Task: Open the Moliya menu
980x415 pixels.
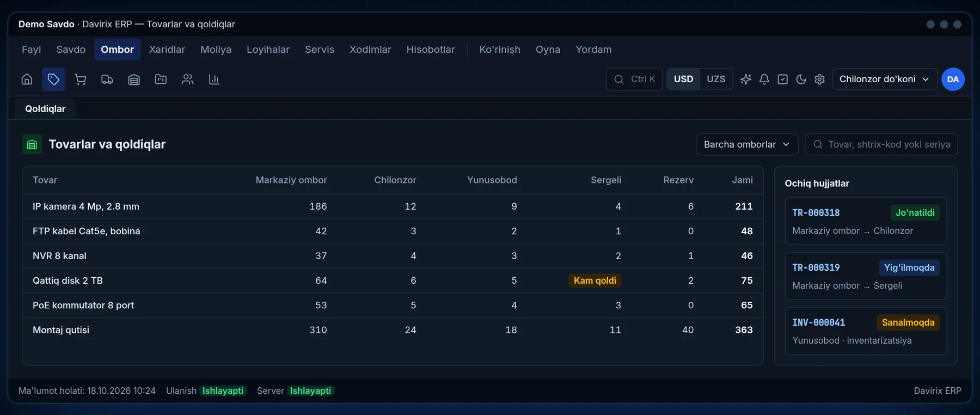Action: click(216, 50)
